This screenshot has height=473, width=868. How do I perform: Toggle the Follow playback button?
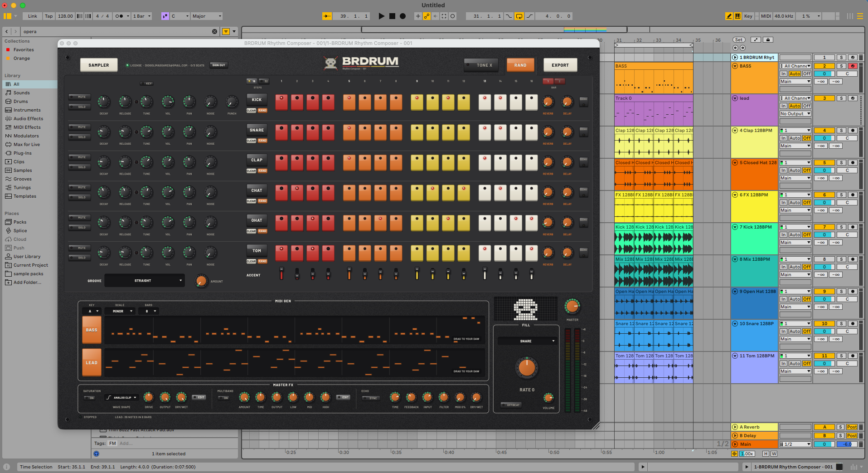[x=327, y=16]
